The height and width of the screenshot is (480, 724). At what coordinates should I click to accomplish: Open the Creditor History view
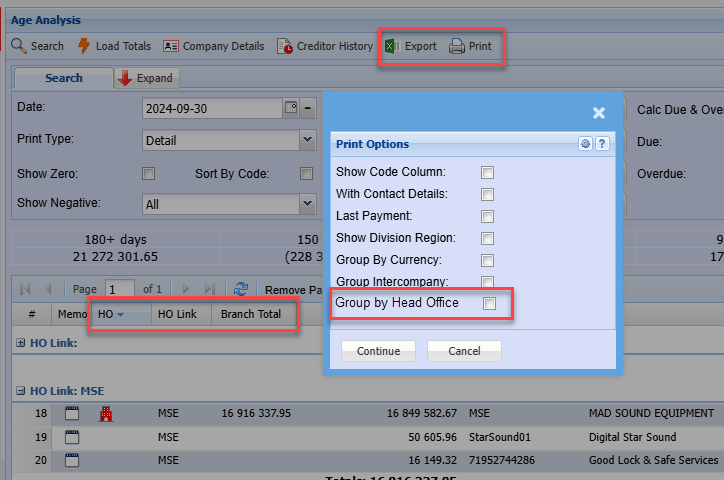pyautogui.click(x=286, y=46)
